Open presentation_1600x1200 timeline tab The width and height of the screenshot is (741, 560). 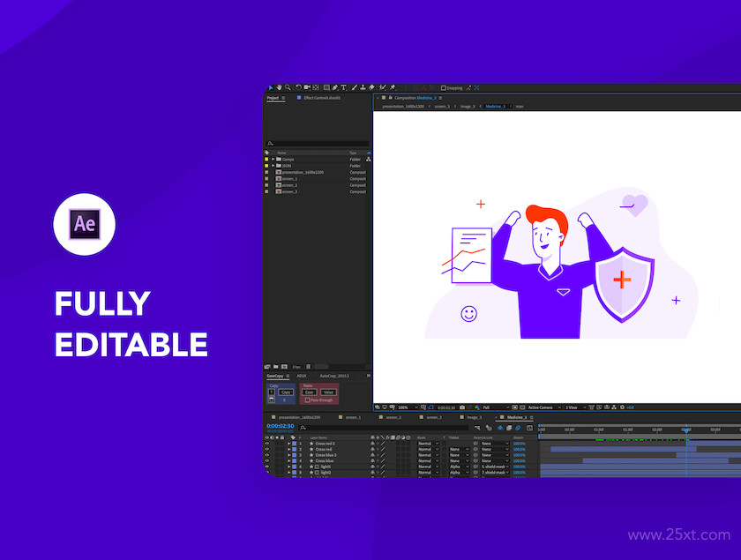299,418
